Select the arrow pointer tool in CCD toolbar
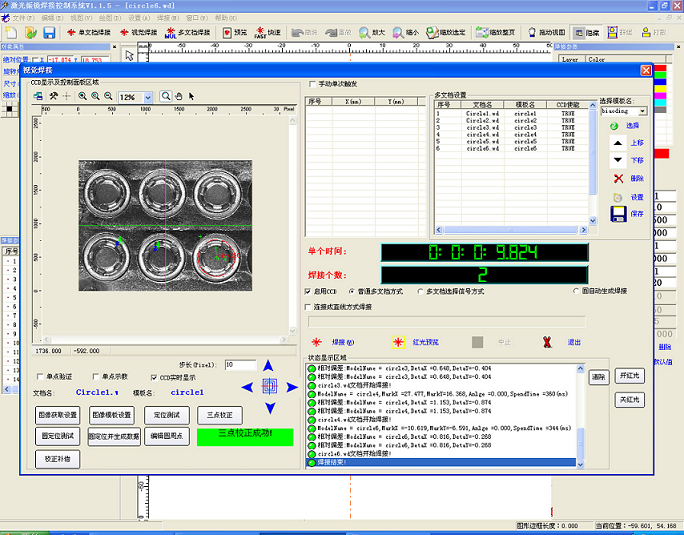The height and width of the screenshot is (535, 684). [192, 96]
